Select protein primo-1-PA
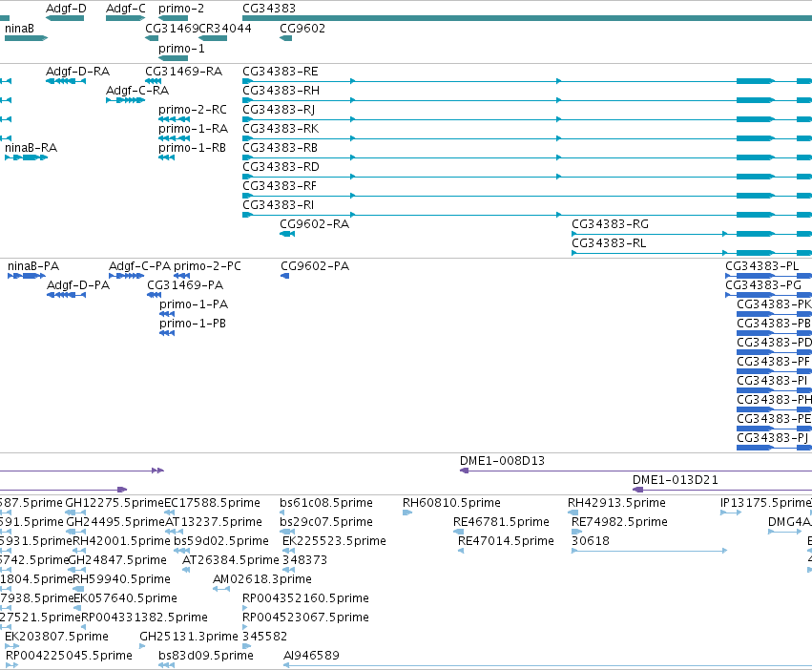The height and width of the screenshot is (670, 812). click(194, 304)
